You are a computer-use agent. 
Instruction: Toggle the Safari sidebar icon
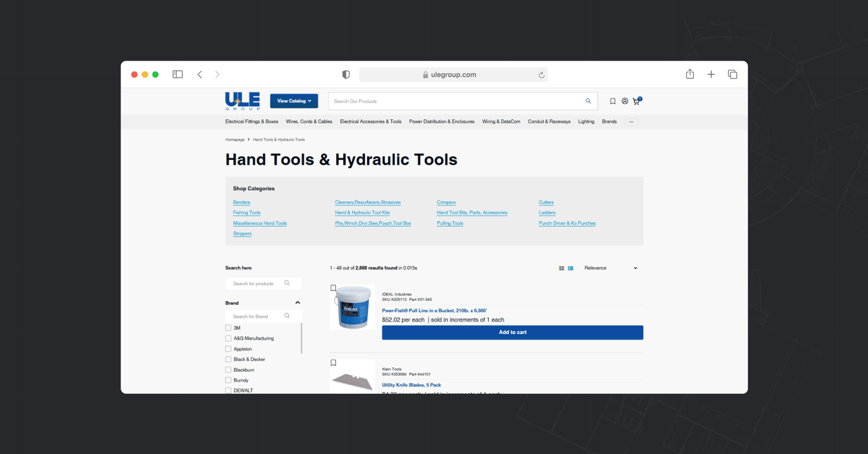click(x=177, y=74)
